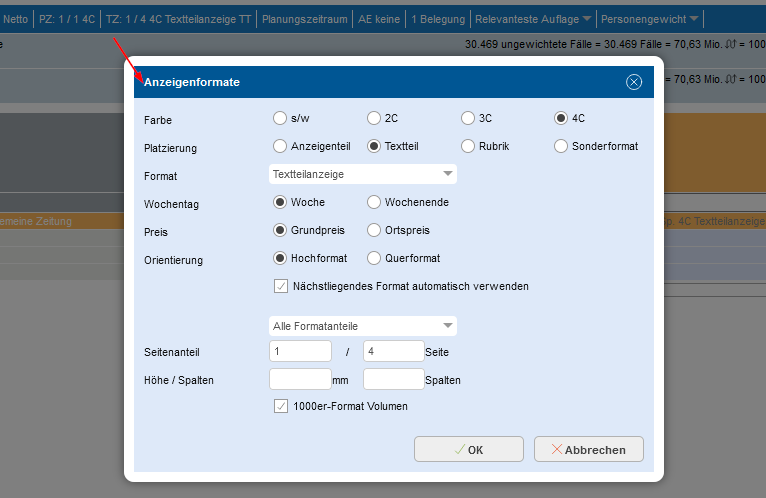Click the Höhe mm input field
Screen dimensions: 766x498
tap(300, 379)
